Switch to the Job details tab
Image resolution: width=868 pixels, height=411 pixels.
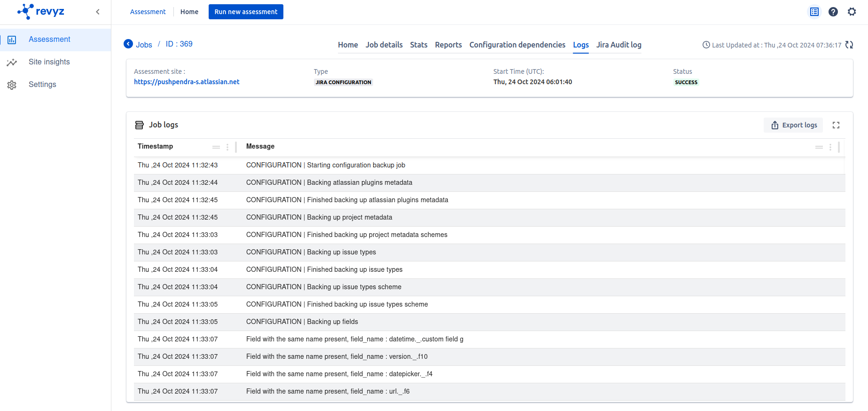(384, 45)
